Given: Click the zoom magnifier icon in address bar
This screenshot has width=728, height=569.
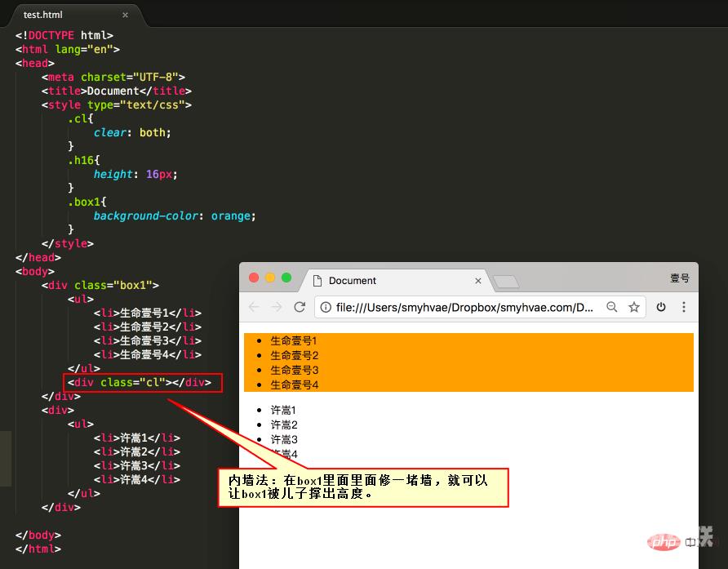Looking at the screenshot, I should pyautogui.click(x=611, y=307).
